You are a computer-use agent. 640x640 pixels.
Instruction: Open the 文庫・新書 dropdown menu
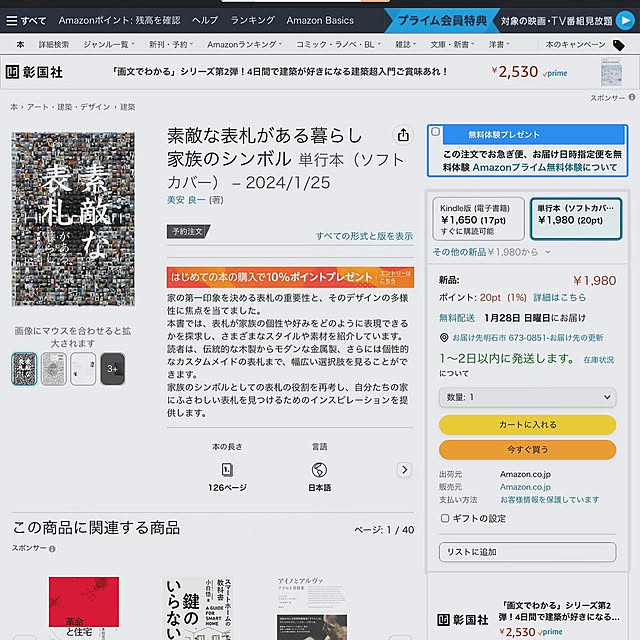click(x=452, y=44)
